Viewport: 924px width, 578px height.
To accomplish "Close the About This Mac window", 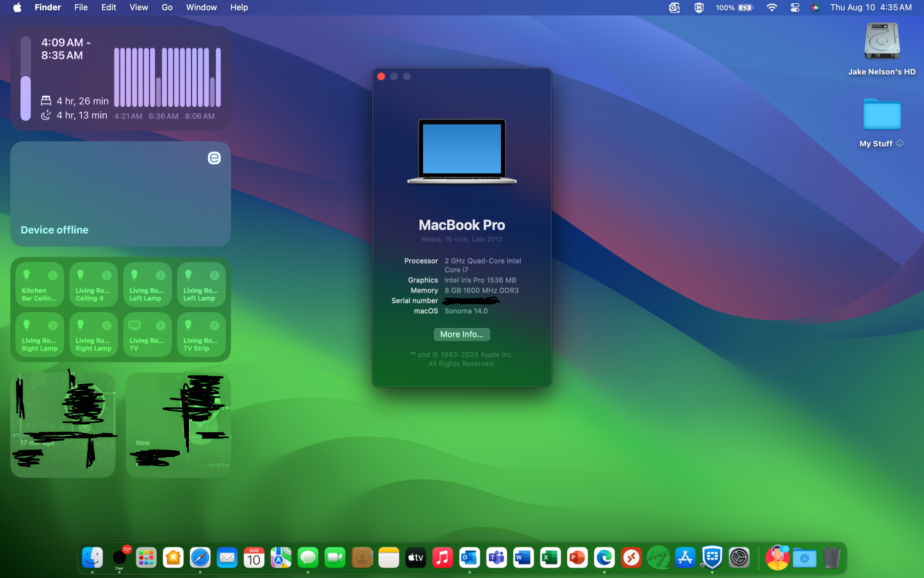I will pyautogui.click(x=381, y=77).
